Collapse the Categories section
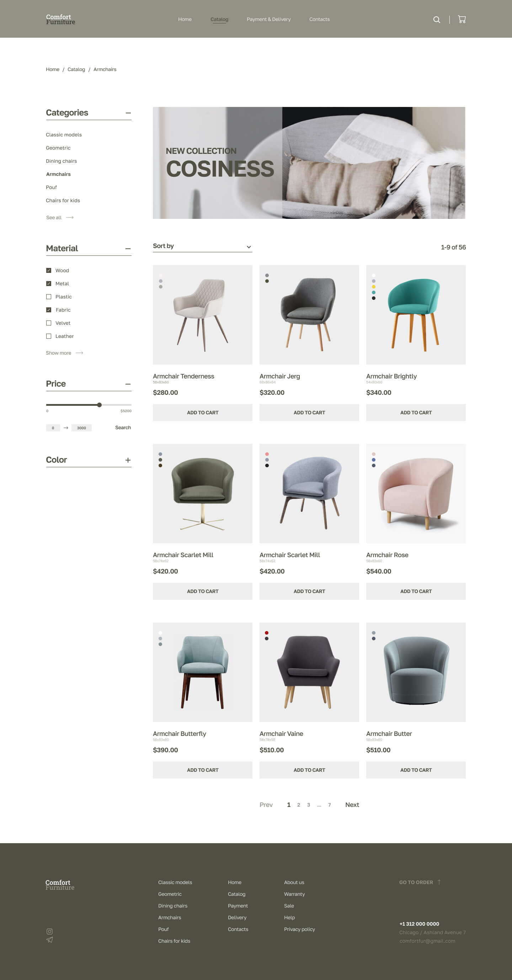Image resolution: width=512 pixels, height=980 pixels. pos(128,113)
